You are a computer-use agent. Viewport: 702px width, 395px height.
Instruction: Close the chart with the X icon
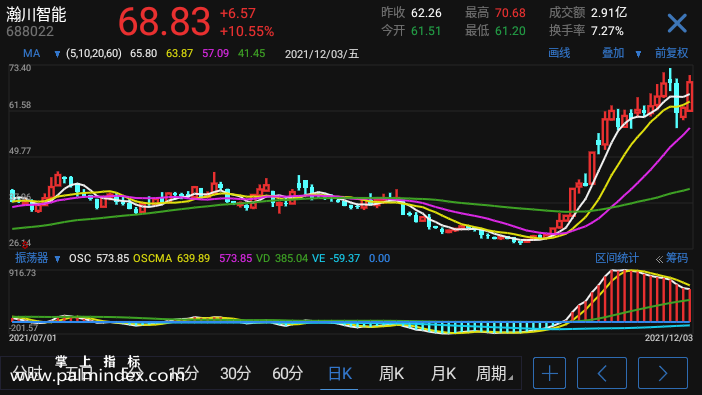(x=676, y=23)
